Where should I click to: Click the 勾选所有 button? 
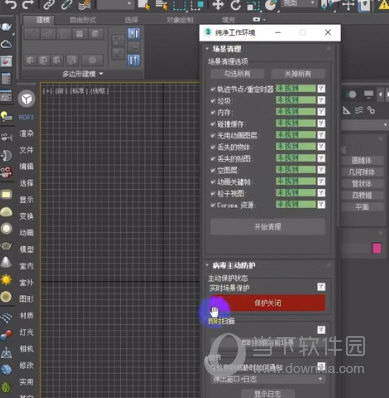click(x=237, y=74)
